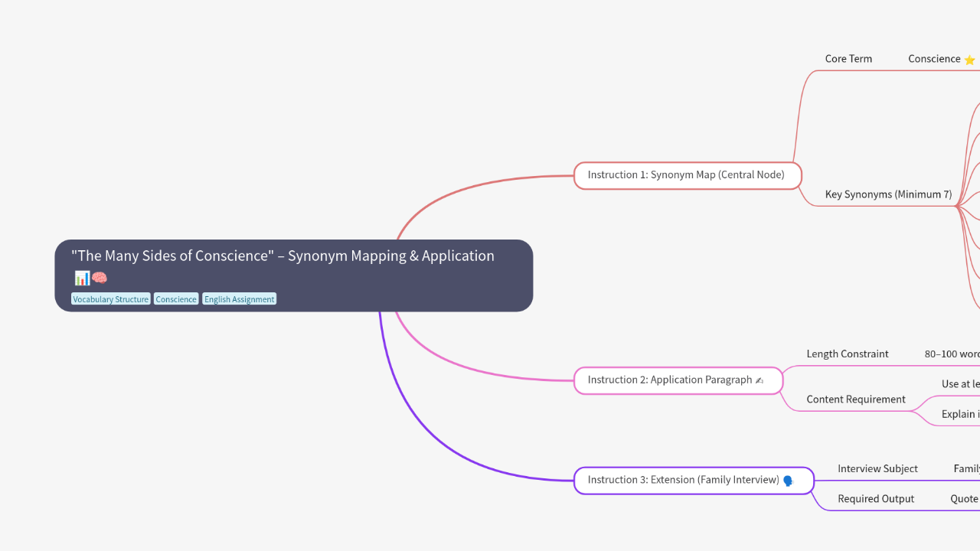Click the Conscience text under Core Term
Screen dimensions: 980x551
click(x=934, y=59)
